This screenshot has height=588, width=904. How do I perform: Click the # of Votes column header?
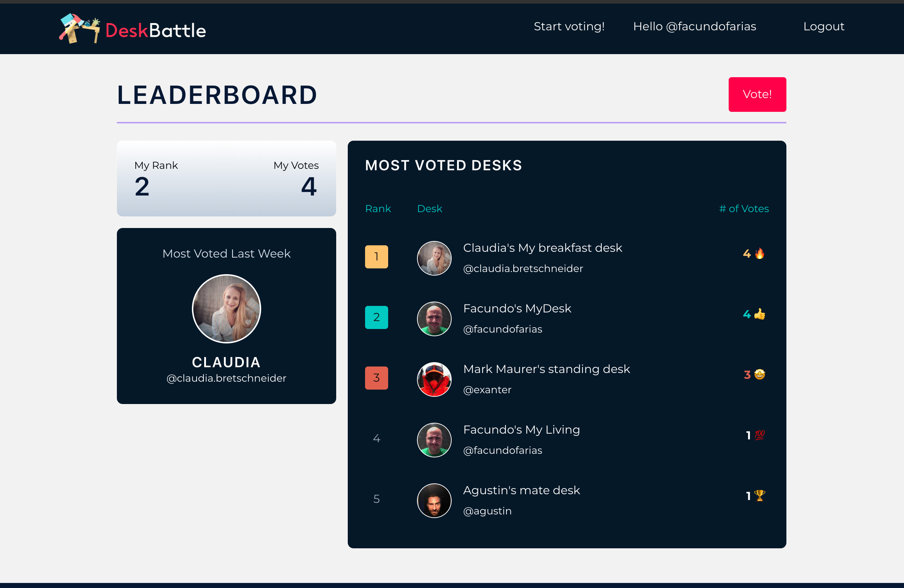pyautogui.click(x=744, y=209)
